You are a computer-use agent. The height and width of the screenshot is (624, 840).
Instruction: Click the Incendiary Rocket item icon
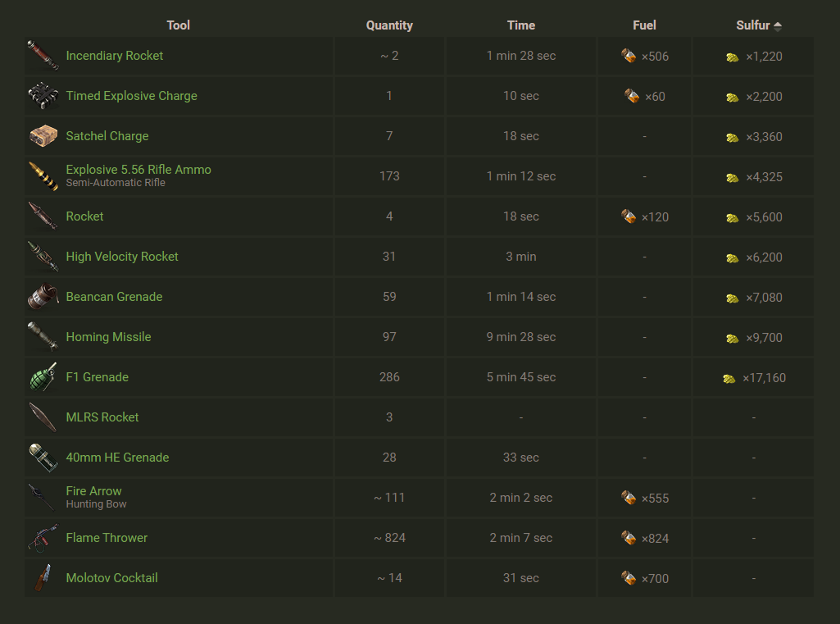pos(43,56)
